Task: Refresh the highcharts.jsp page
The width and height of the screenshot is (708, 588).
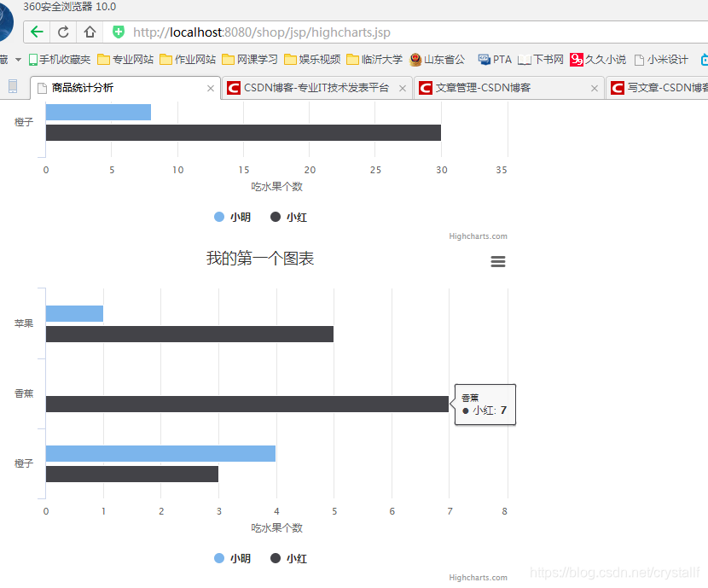Action: (x=63, y=31)
